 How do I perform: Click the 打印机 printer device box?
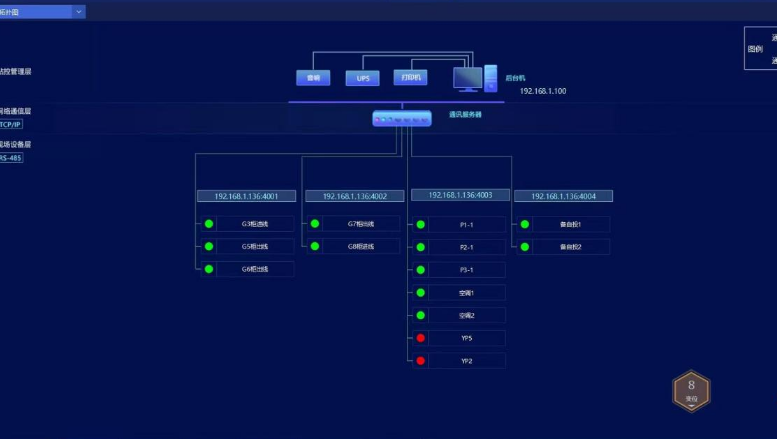coord(410,77)
